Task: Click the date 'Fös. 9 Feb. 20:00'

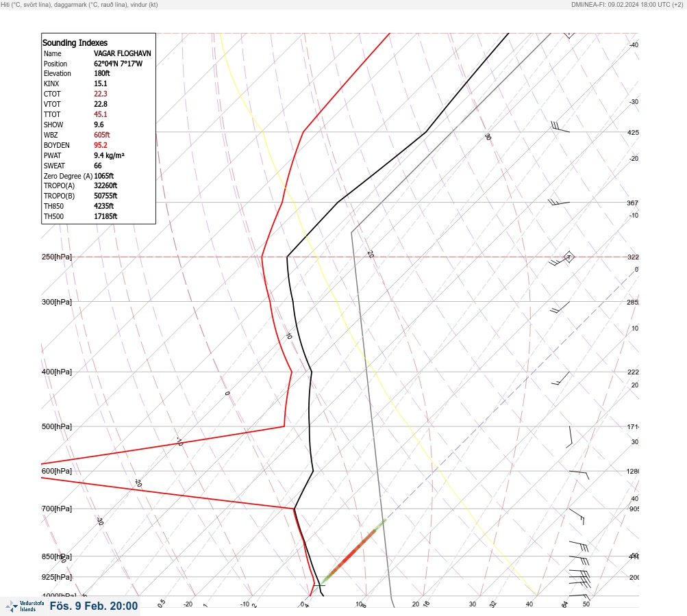Action: (x=94, y=606)
